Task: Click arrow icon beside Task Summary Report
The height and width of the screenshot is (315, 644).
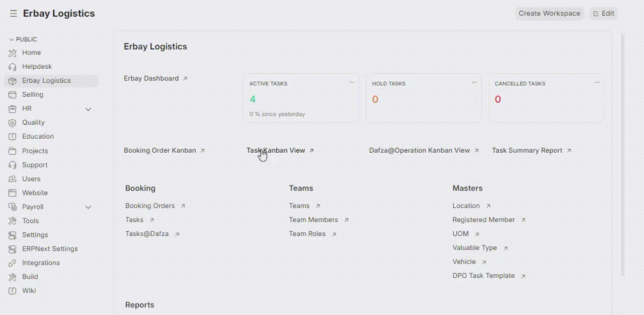Action: [x=569, y=150]
